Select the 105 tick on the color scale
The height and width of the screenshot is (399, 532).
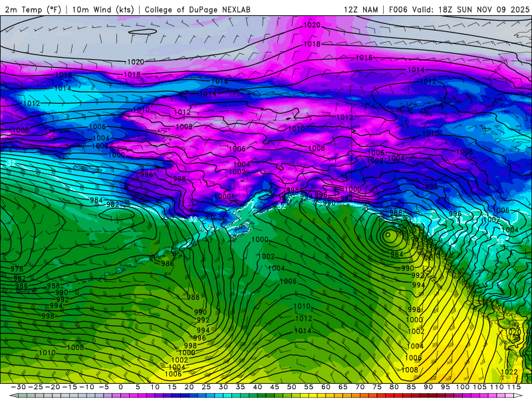pyautogui.click(x=479, y=387)
